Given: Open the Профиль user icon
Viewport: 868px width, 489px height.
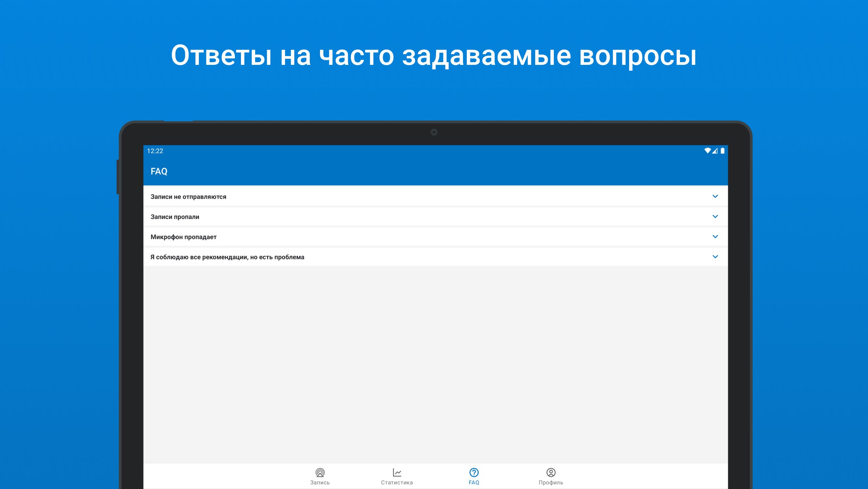Looking at the screenshot, I should (x=550, y=472).
